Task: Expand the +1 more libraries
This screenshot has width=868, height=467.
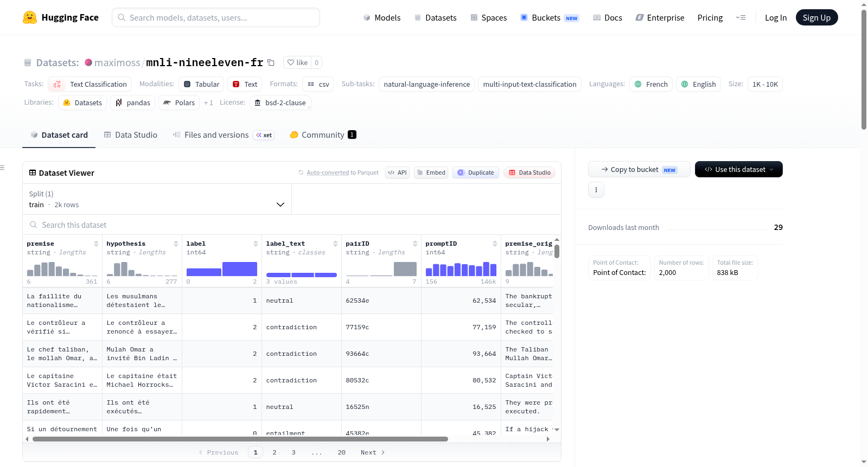Action: click(x=208, y=103)
